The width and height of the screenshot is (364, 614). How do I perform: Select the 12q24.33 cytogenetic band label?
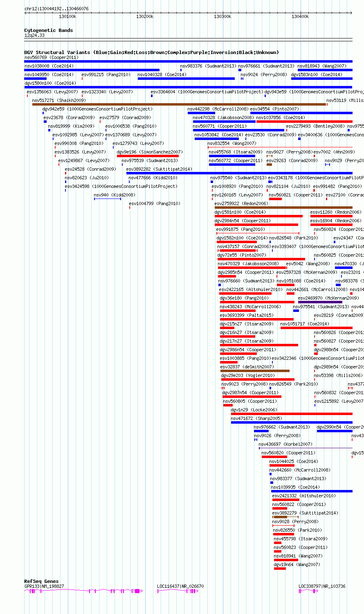pos(35,36)
